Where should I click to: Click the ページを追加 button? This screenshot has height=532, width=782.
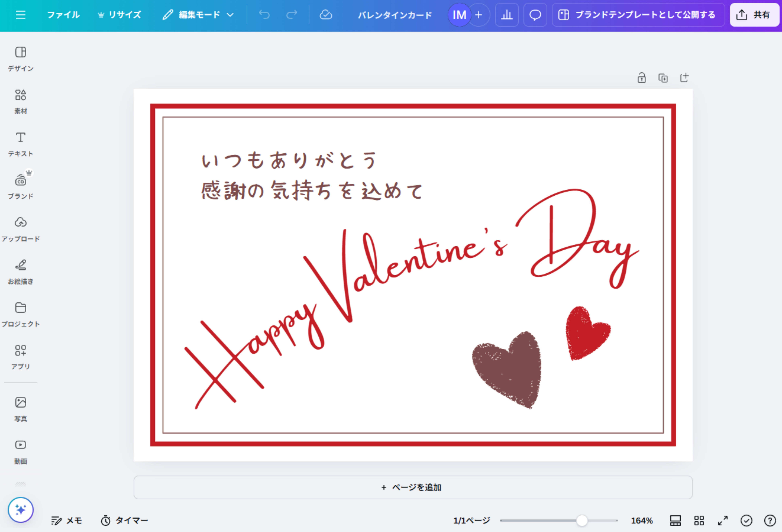click(x=411, y=487)
